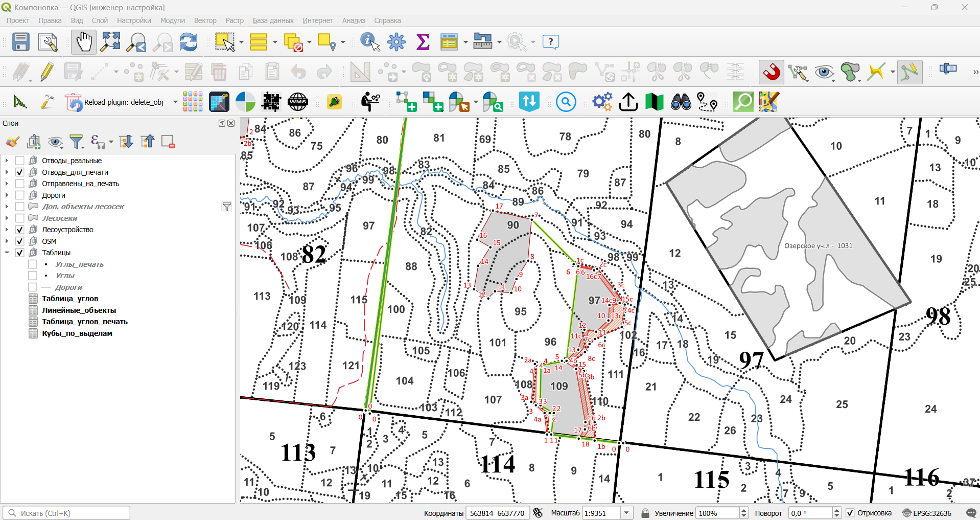Expand the Отводы_реальные group
This screenshot has height=520, width=980.
[x=7, y=161]
